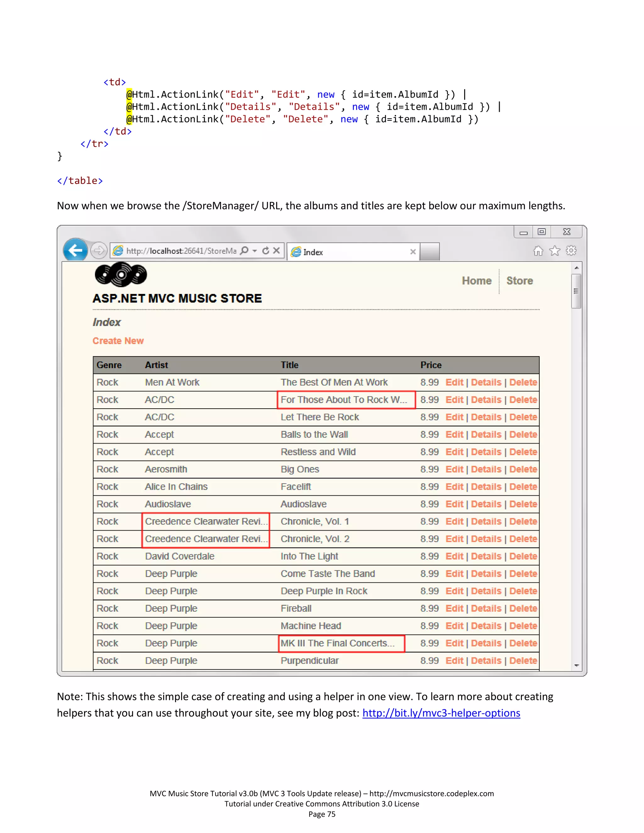Screen dimensions: 644x833
Task: Open the Store navigation link
Action: (519, 281)
